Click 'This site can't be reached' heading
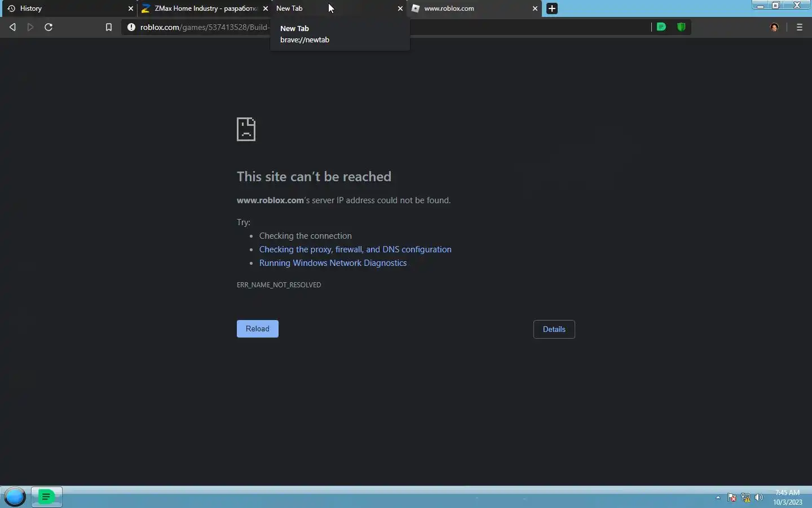 click(x=314, y=177)
